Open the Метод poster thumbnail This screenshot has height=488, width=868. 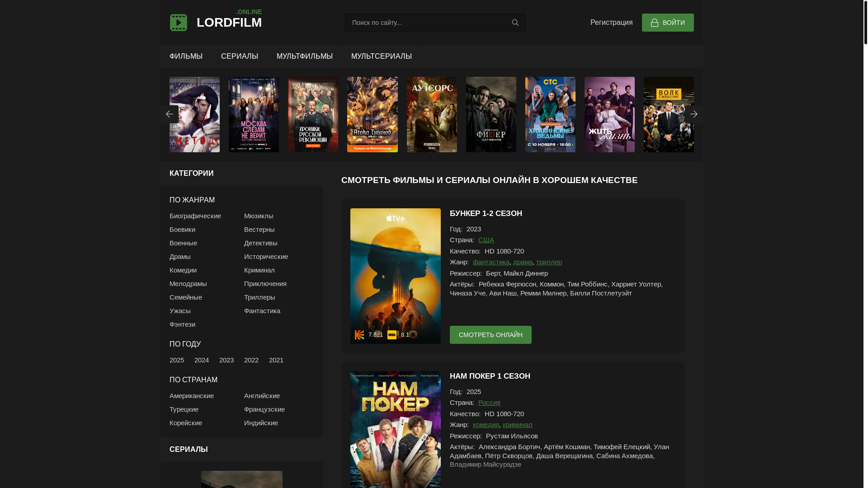pyautogui.click(x=194, y=114)
